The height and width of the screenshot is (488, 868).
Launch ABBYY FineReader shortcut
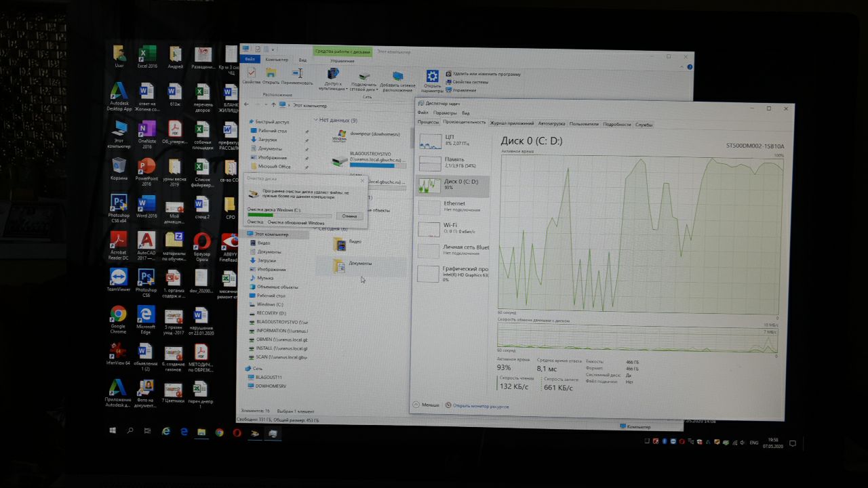(229, 246)
